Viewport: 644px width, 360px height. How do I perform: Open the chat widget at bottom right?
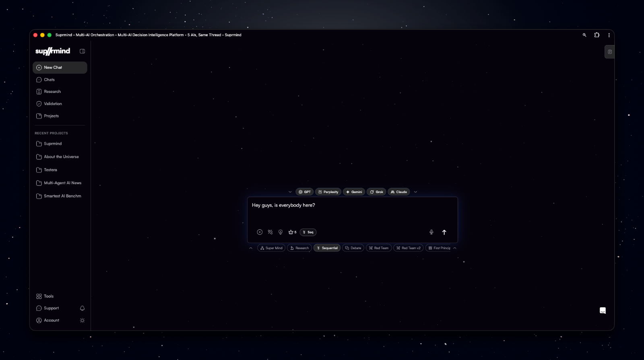pos(603,311)
